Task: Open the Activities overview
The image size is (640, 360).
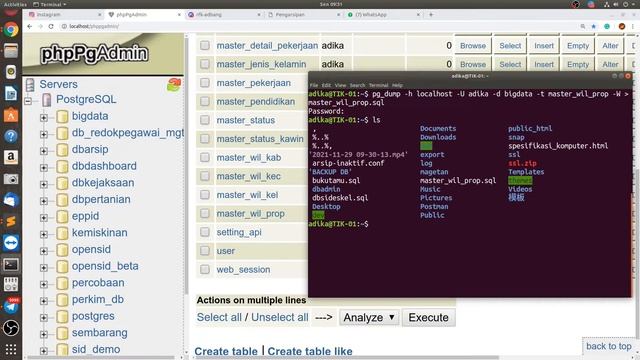Action: tap(15, 4)
